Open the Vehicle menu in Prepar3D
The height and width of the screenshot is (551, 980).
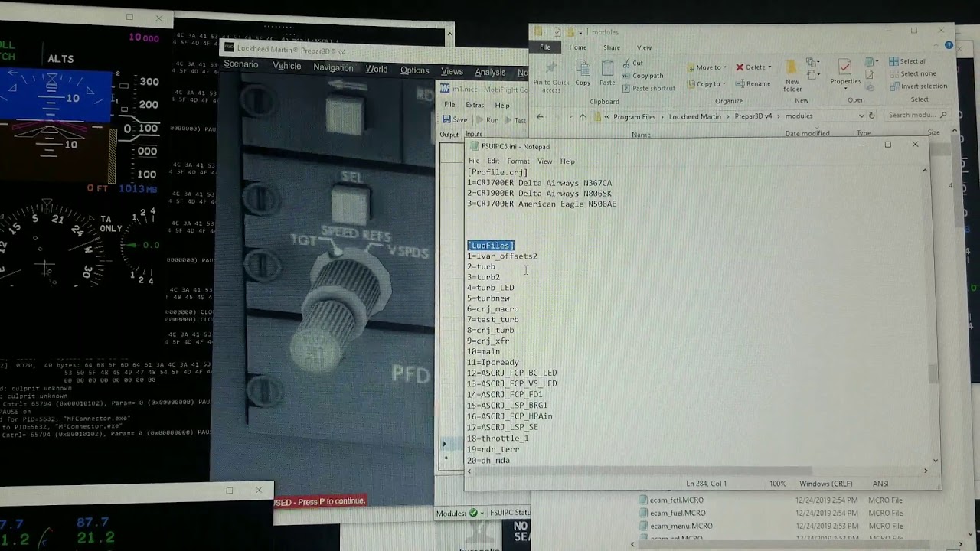[286, 66]
